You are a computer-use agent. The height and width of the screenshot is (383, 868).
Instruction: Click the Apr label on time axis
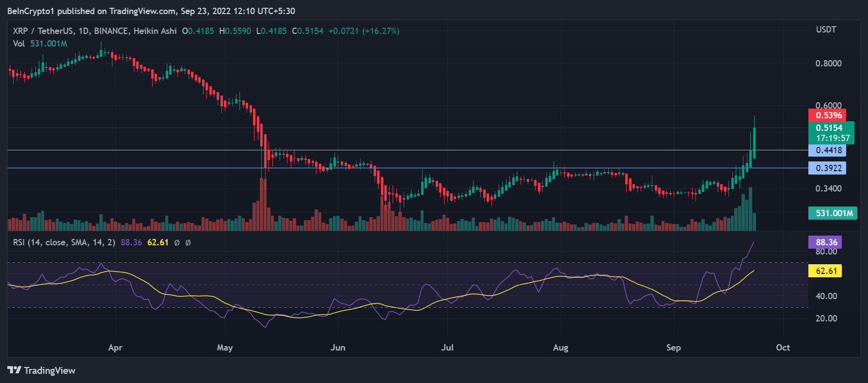115,348
